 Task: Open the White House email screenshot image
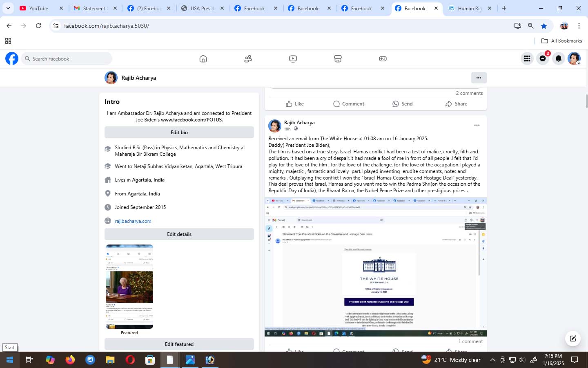pos(376,267)
